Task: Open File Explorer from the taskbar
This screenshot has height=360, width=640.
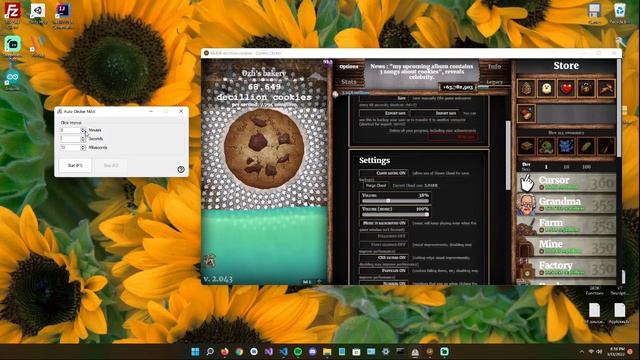Action: 327,351
